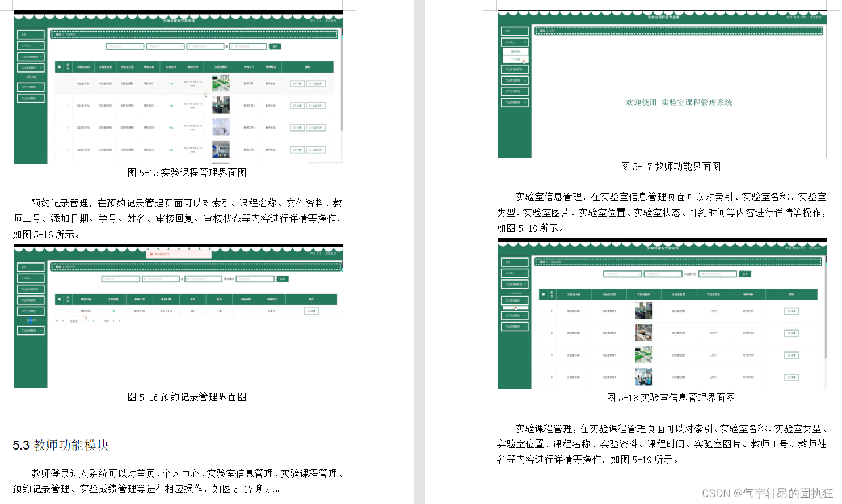
Task: Select 首页 sidebar item in Figure 5-17
Action: (515, 31)
